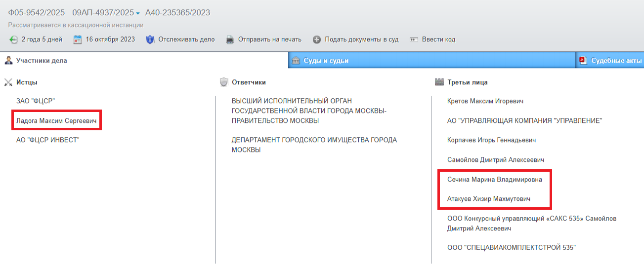
Task: Click the plus icon for Подать документы
Action: point(317,39)
